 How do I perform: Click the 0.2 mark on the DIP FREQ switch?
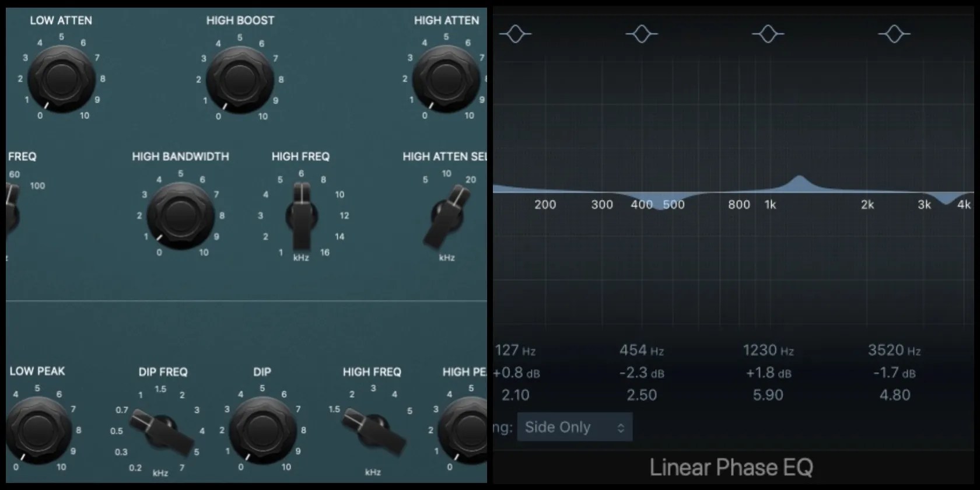135,468
